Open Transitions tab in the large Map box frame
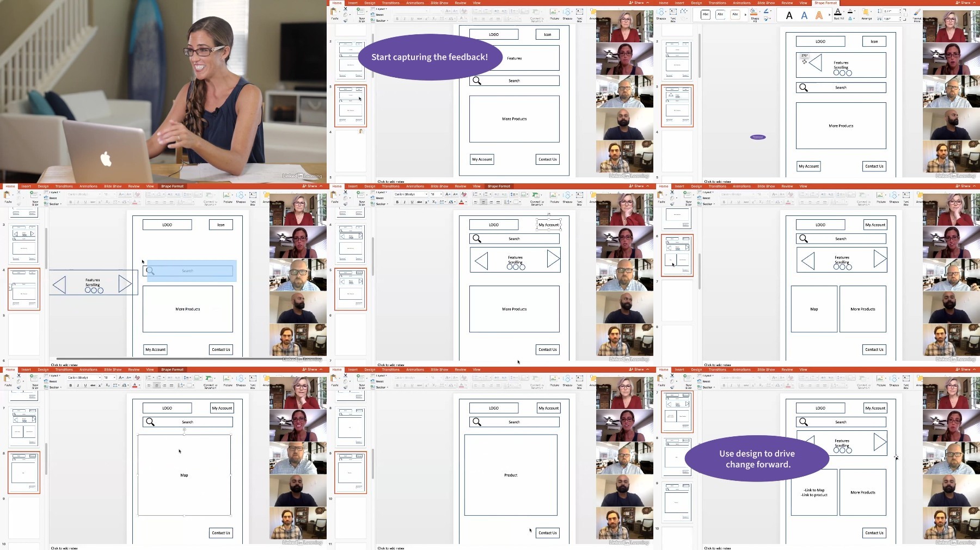Image resolution: width=980 pixels, height=550 pixels. [x=64, y=369]
